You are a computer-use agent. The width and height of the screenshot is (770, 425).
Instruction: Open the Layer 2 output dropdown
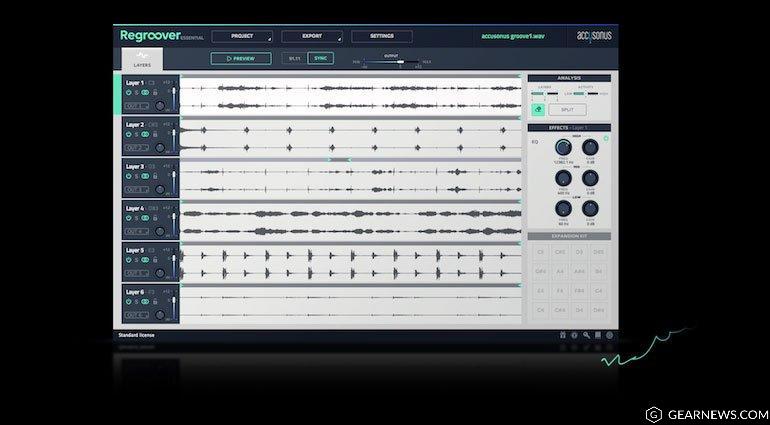[137, 148]
